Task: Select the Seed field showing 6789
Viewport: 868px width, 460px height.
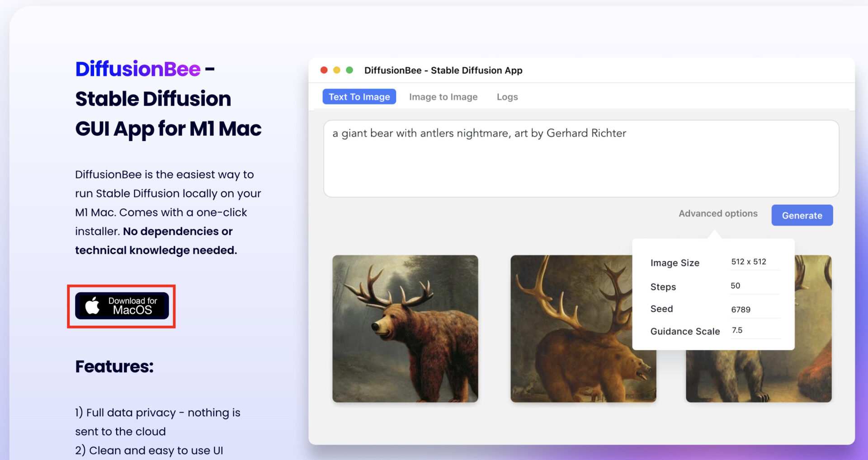Action: pos(741,309)
